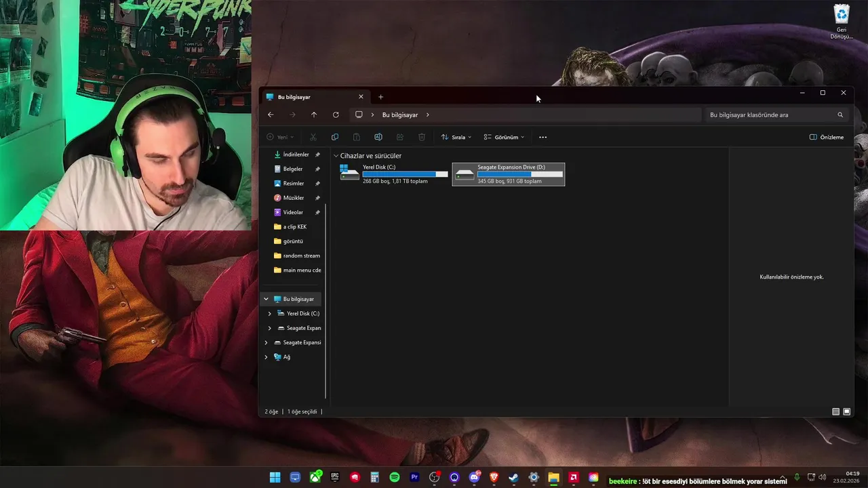Open the Sırala sort dropdown
This screenshot has width=868, height=488.
pyautogui.click(x=456, y=137)
